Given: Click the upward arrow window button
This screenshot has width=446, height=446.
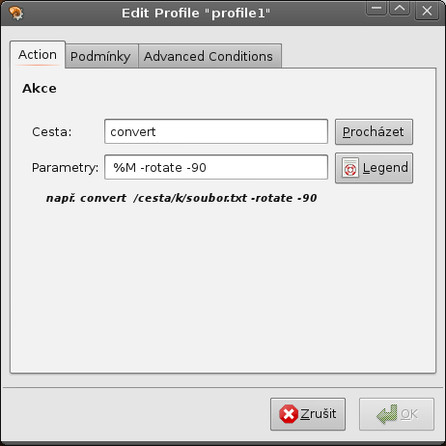Looking at the screenshot, I should tap(399, 9).
